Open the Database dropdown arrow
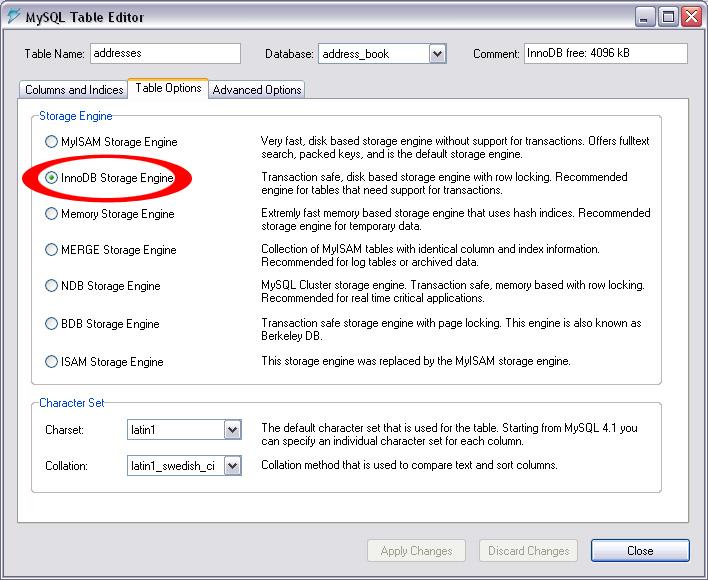The width and height of the screenshot is (708, 580). 437,54
